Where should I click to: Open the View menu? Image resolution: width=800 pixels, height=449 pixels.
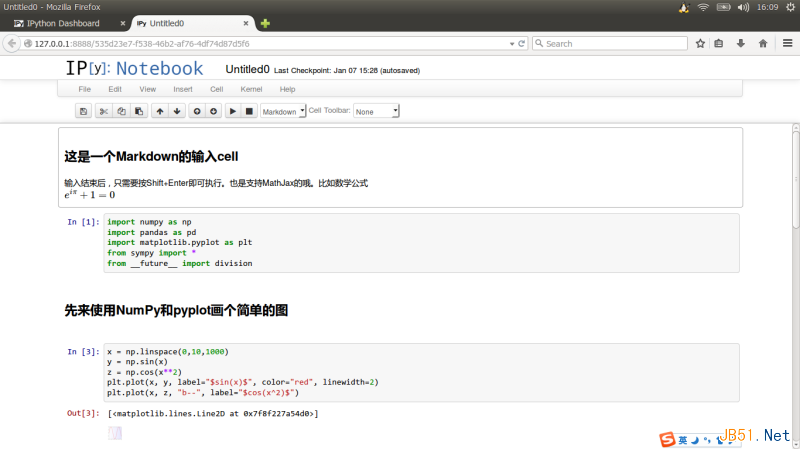[147, 89]
